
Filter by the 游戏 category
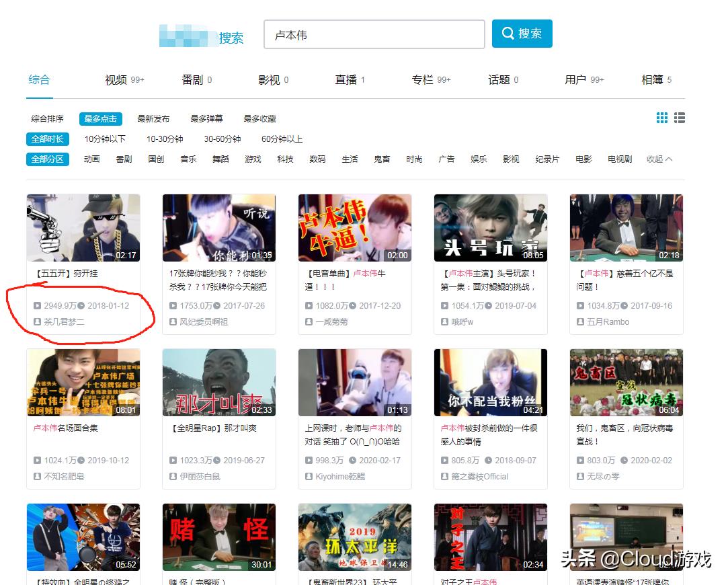tap(253, 159)
